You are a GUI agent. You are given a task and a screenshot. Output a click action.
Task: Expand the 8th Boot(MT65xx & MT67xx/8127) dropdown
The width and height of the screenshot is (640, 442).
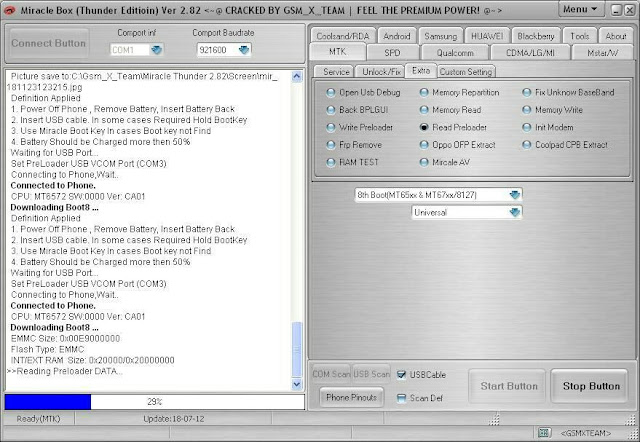(x=515, y=195)
